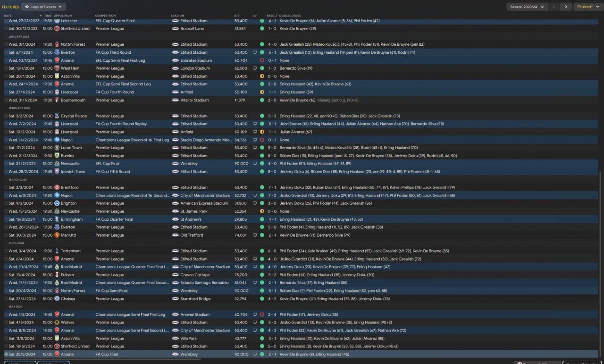Click the TV icon on the Man Utd row
The image size is (604, 364).
click(x=255, y=235)
